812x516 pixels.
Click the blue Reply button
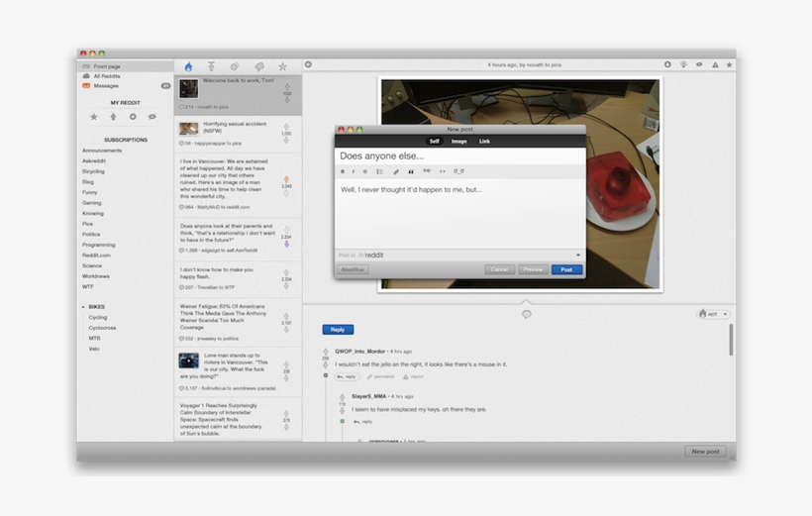(x=338, y=330)
